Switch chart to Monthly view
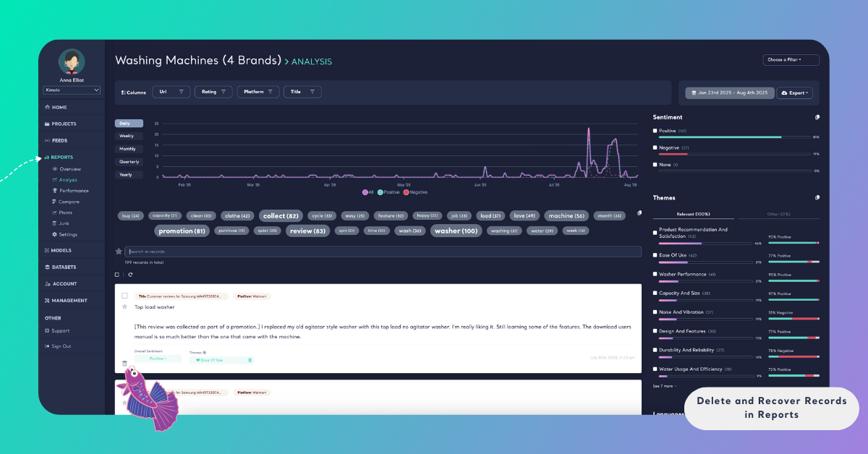The height and width of the screenshot is (454, 868). tap(128, 149)
